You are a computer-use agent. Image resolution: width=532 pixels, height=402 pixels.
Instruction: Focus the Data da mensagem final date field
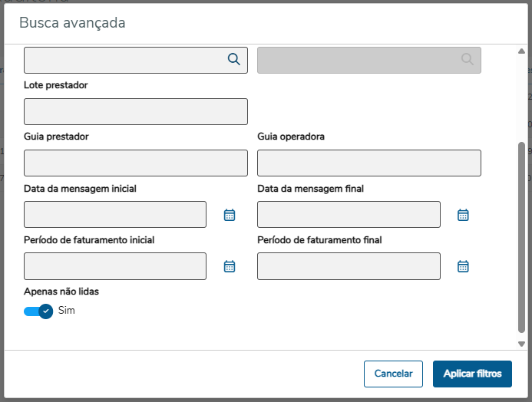coord(349,215)
